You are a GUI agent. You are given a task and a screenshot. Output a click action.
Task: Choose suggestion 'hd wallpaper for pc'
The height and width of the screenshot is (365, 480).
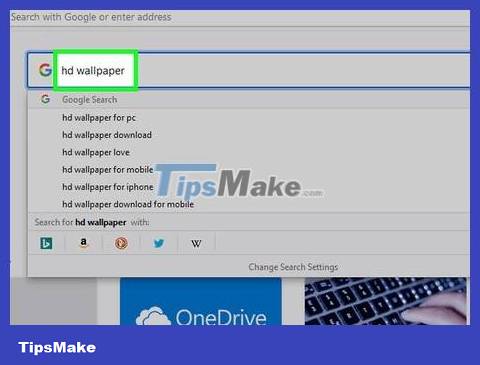[249, 118]
